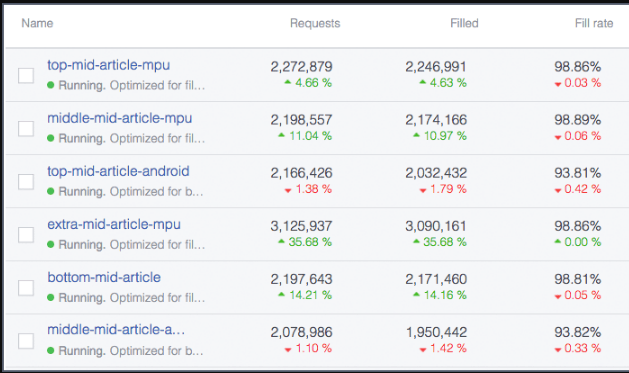Click the green up arrow beside 14.21 %

(x=282, y=294)
